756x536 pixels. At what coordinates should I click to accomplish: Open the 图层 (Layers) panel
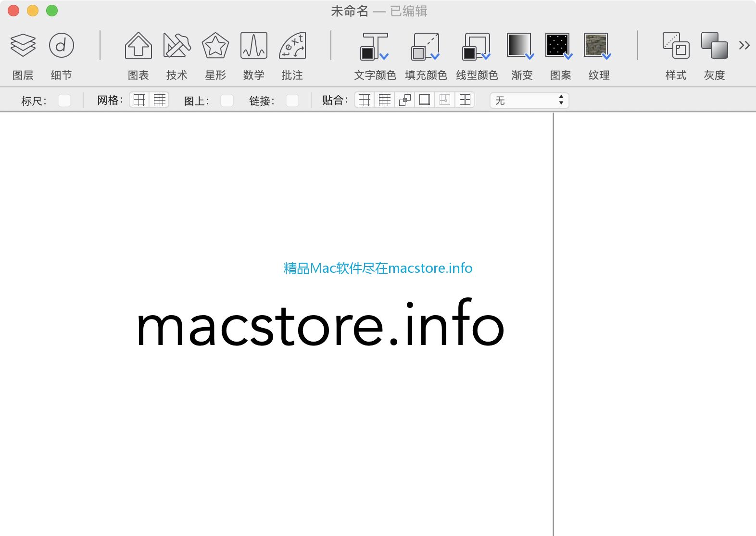click(23, 46)
